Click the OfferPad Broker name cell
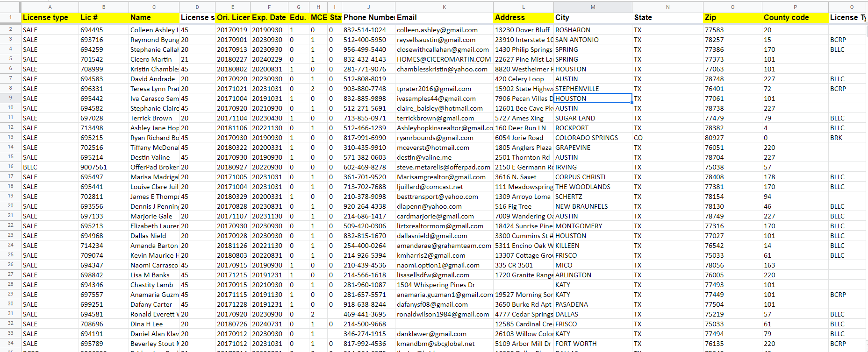The height and width of the screenshot is (352, 868). (x=154, y=167)
